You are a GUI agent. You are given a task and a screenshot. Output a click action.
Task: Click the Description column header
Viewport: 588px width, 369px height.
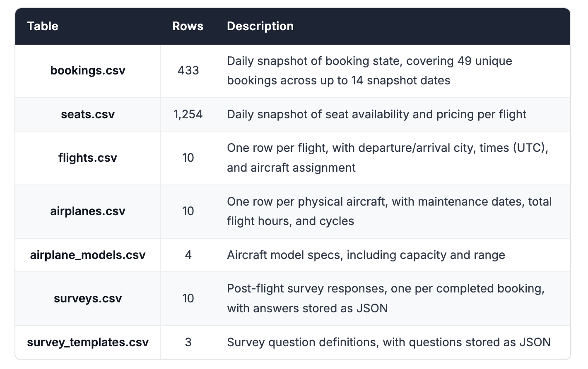[260, 26]
